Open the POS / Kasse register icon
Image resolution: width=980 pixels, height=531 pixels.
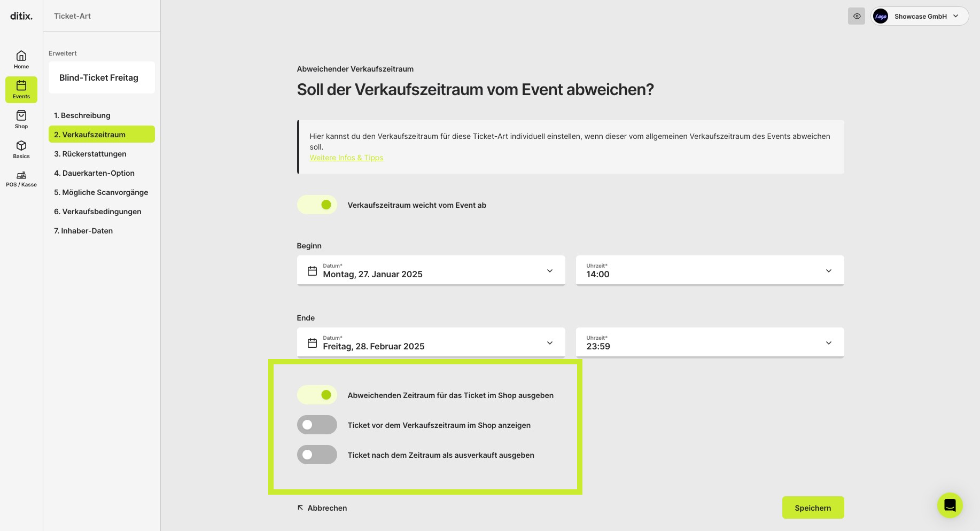click(x=21, y=175)
